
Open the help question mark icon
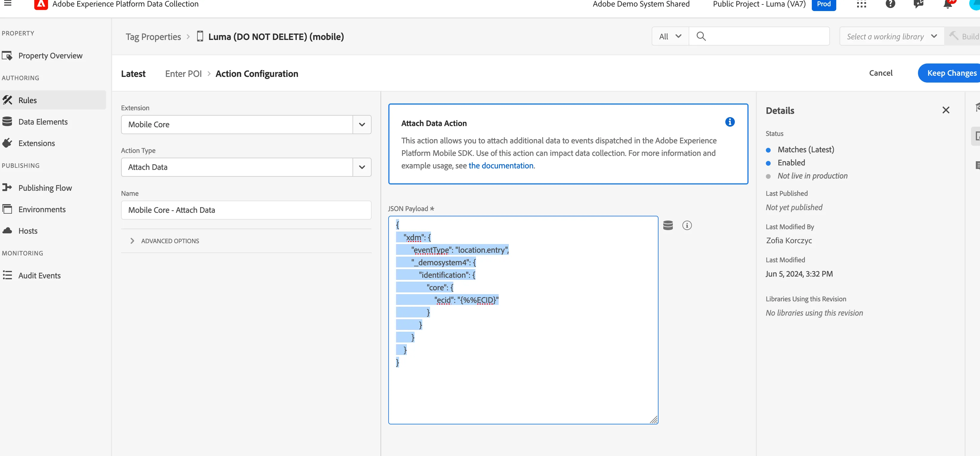[x=890, y=4]
